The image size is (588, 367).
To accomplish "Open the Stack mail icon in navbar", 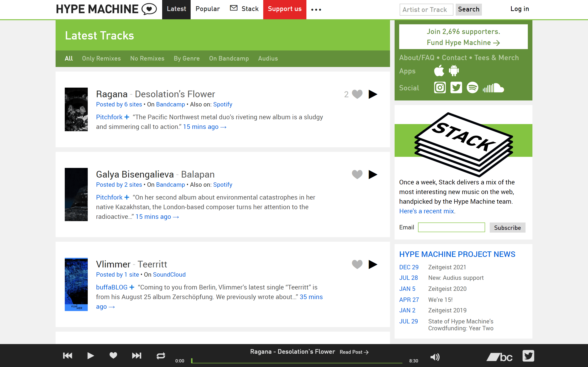I will tap(234, 8).
